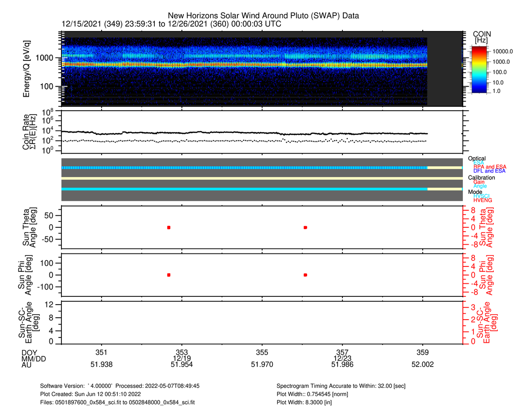Click the red Sun Theta marker near DOY 356

coord(305,227)
